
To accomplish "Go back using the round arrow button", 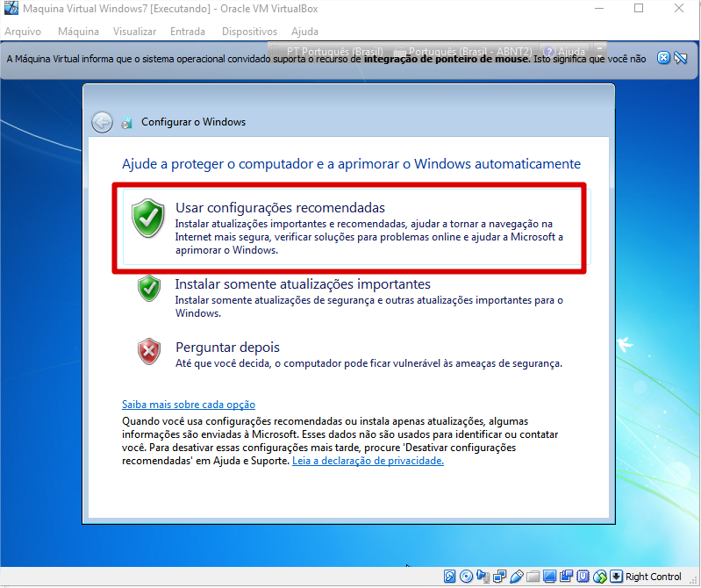I will click(x=102, y=122).
